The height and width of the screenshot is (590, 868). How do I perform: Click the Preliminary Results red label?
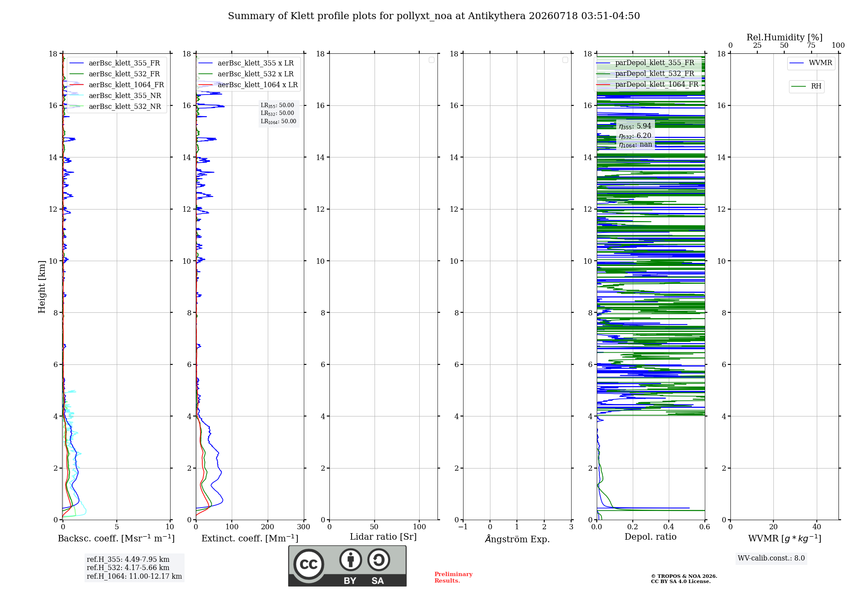[x=454, y=577]
